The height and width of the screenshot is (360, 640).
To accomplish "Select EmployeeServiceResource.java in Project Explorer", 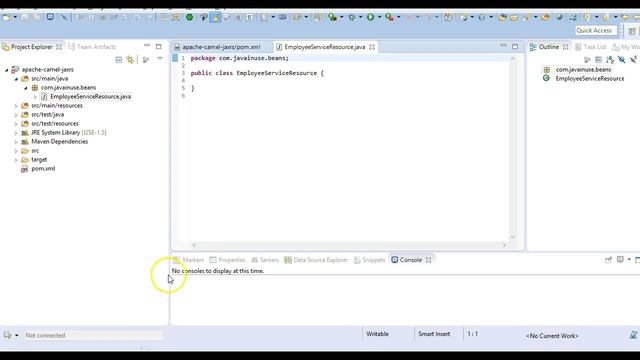I will tap(90, 97).
